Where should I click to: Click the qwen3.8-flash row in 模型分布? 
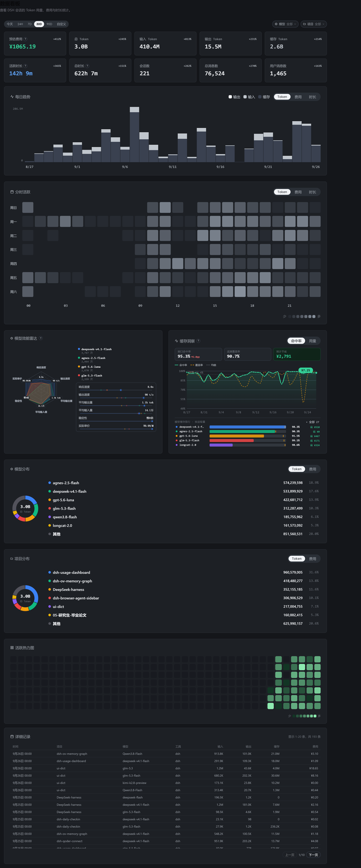click(184, 517)
